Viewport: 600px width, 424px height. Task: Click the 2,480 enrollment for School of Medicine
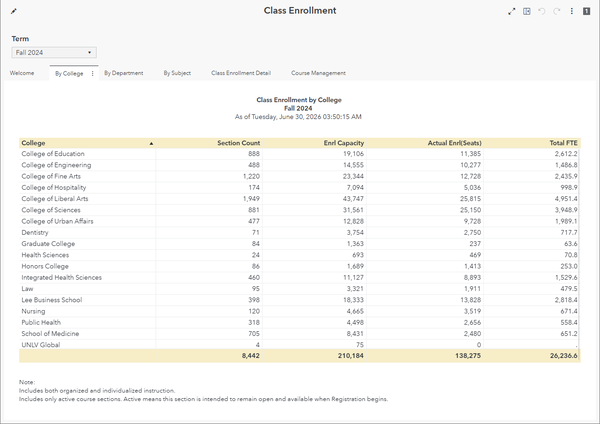472,334
